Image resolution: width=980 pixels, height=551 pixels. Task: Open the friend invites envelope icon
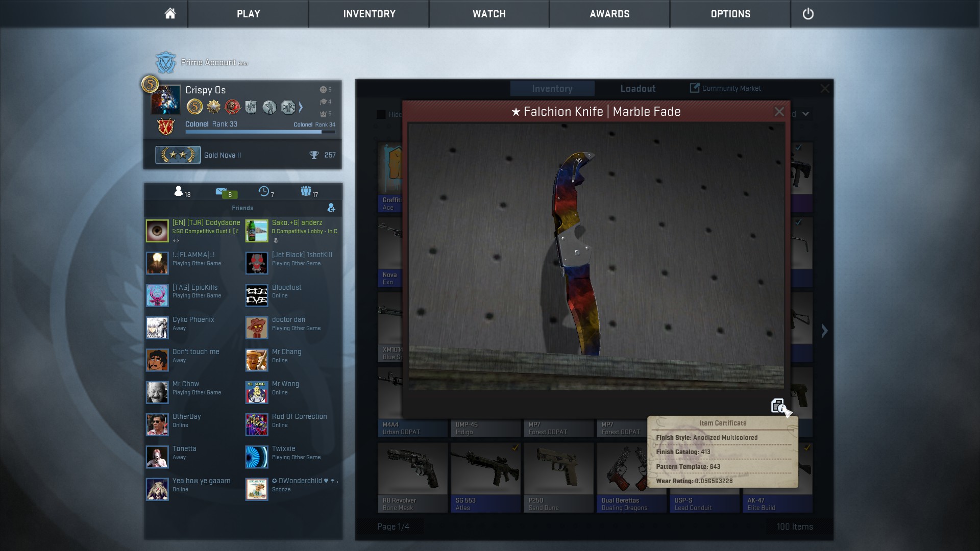point(221,192)
